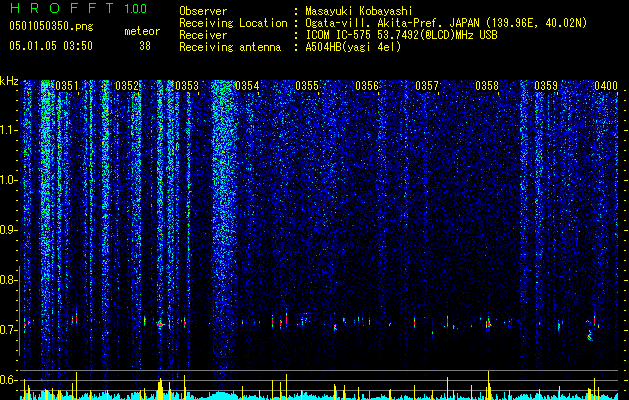Click the 0.9 kHz axis label
This screenshot has width=629, height=400.
click(8, 230)
